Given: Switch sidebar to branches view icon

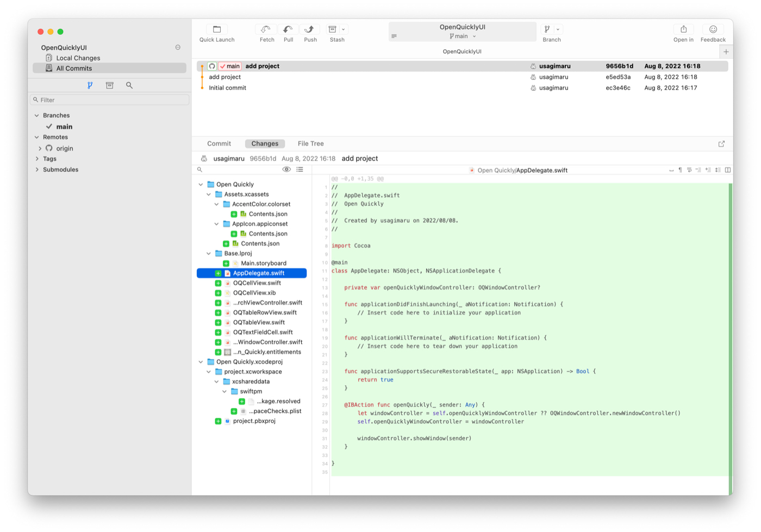Looking at the screenshot, I should pos(90,85).
